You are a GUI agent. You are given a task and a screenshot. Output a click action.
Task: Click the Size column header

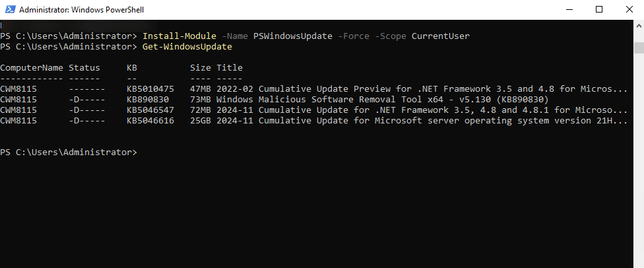[x=201, y=67]
